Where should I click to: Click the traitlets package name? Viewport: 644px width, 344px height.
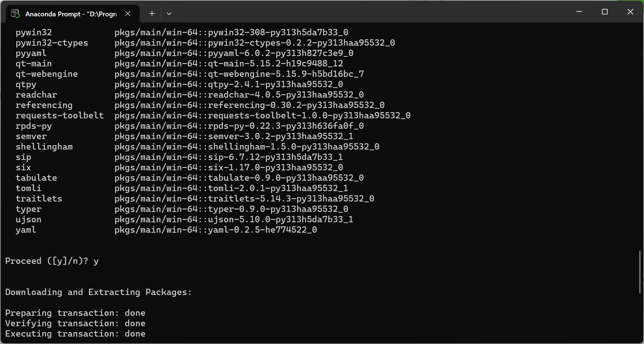(x=39, y=199)
